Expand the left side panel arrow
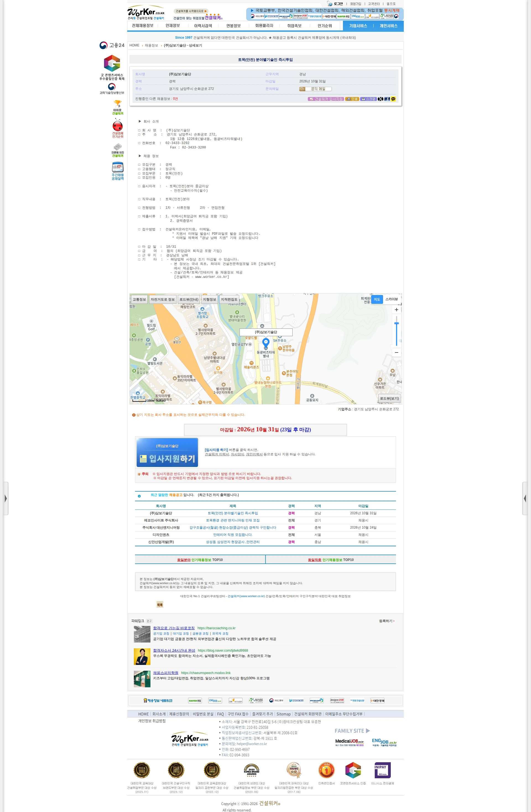531x812 pixels. 6,498
